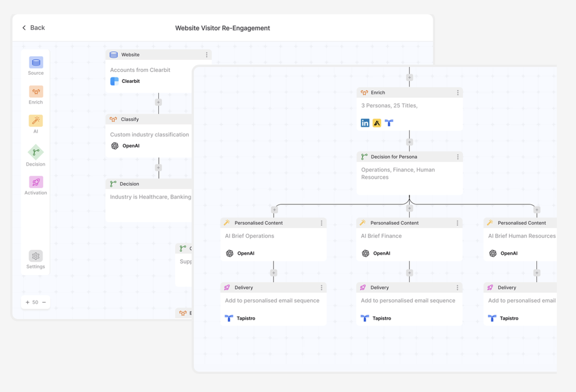Click the LinkedIn icon in Enrich node

(365, 123)
